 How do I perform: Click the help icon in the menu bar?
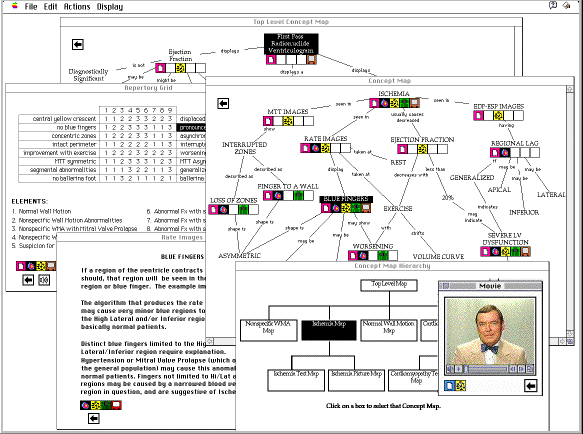[x=553, y=5]
